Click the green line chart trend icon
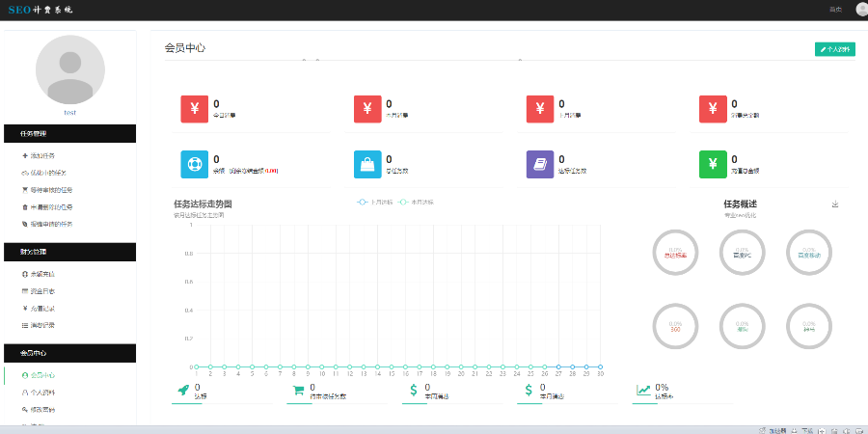The width and height of the screenshot is (868, 434). [x=643, y=390]
